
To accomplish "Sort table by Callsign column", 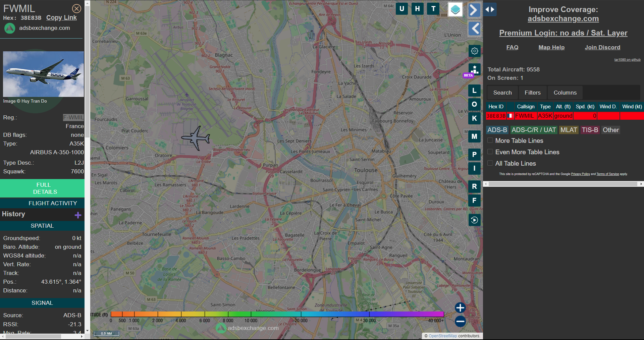I will coord(526,107).
